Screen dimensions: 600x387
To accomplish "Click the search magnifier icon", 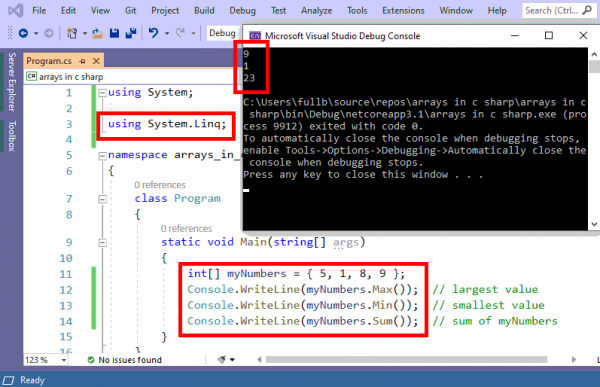I will coord(587,10).
